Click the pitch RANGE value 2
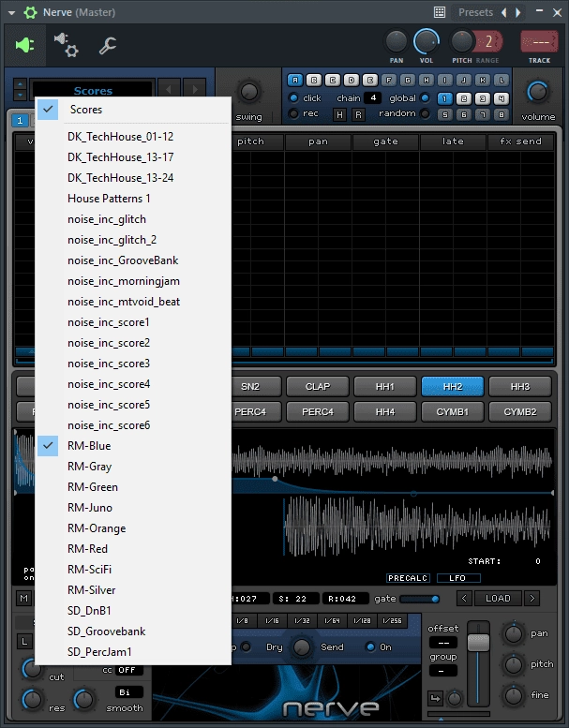569x728 pixels. point(488,42)
